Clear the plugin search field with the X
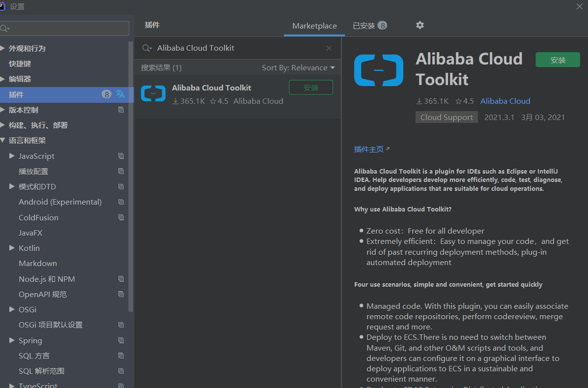Image resolution: width=588 pixels, height=388 pixels. click(329, 48)
